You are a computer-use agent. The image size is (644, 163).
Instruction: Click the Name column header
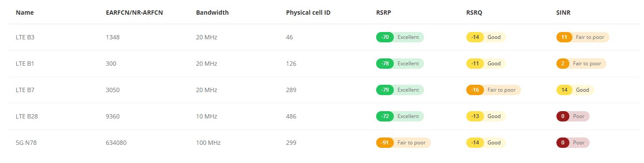(x=25, y=13)
